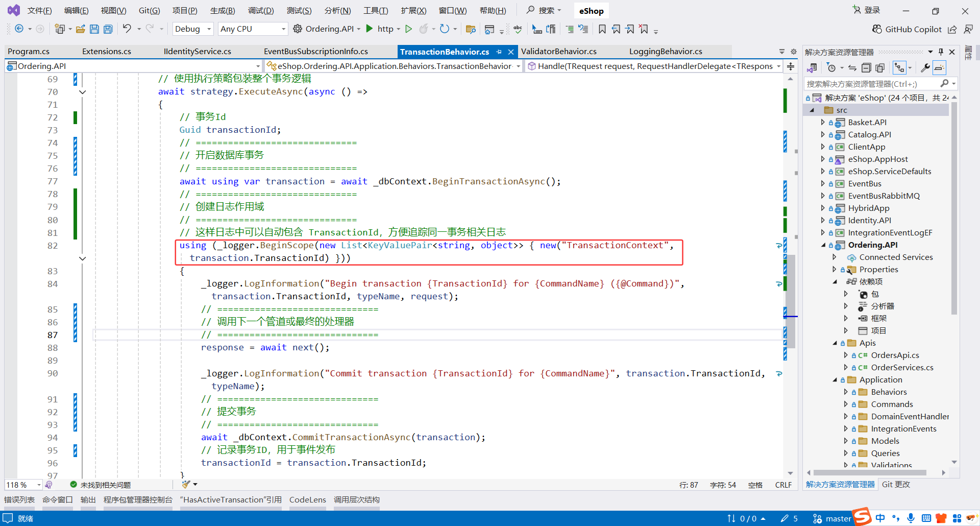Open GitHub Copilot
Viewport: 980px width, 526px height.
pyautogui.click(x=907, y=29)
